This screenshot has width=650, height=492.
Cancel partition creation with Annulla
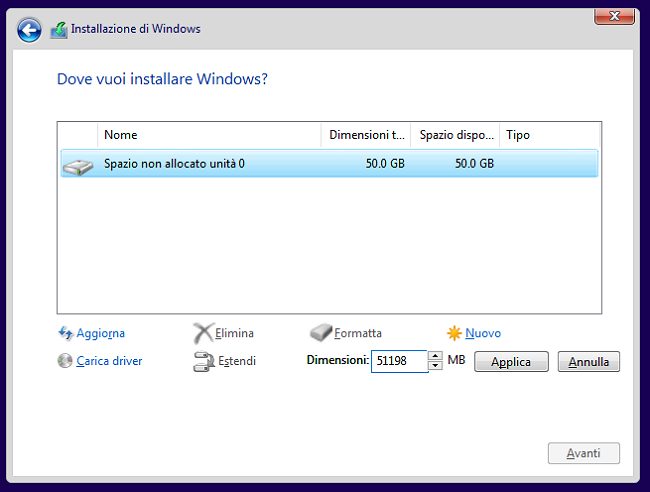click(x=589, y=362)
